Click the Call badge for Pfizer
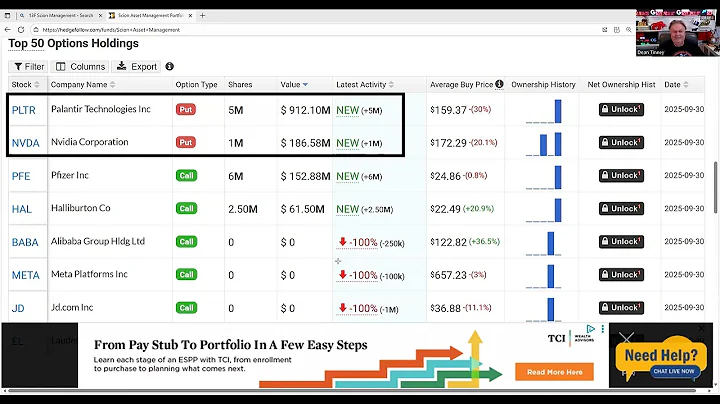720x404 pixels. (x=186, y=175)
